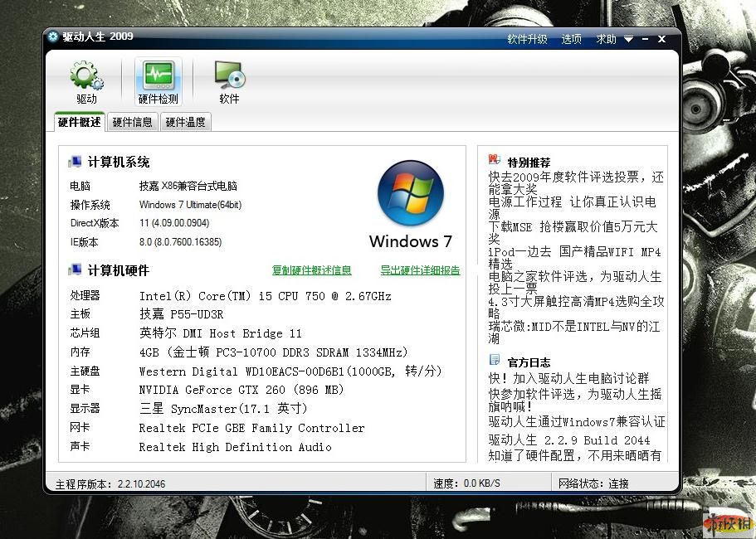The image size is (756, 539).
Task: Click the 计算机系统 section computer icon
Action: [x=76, y=163]
